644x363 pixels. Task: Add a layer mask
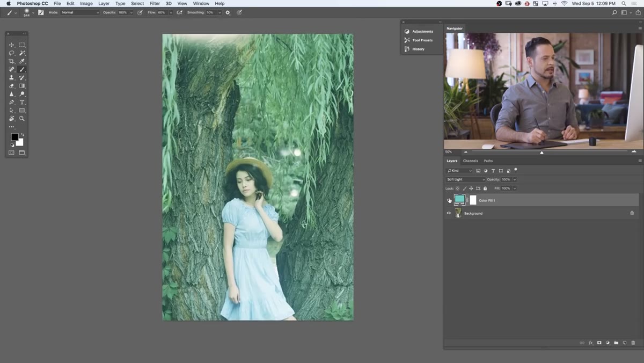(x=599, y=343)
